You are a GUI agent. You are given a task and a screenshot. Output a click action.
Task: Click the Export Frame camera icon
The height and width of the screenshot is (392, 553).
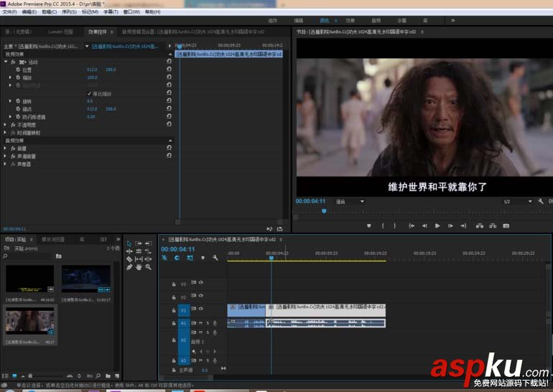pyautogui.click(x=506, y=225)
